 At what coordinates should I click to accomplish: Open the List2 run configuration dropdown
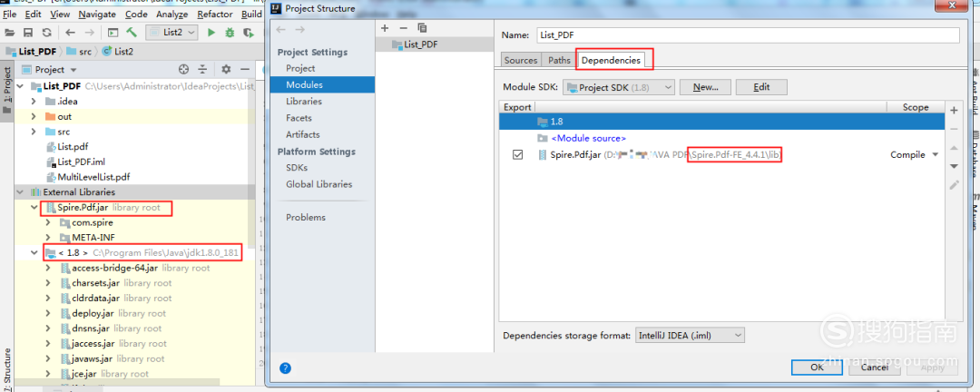171,32
